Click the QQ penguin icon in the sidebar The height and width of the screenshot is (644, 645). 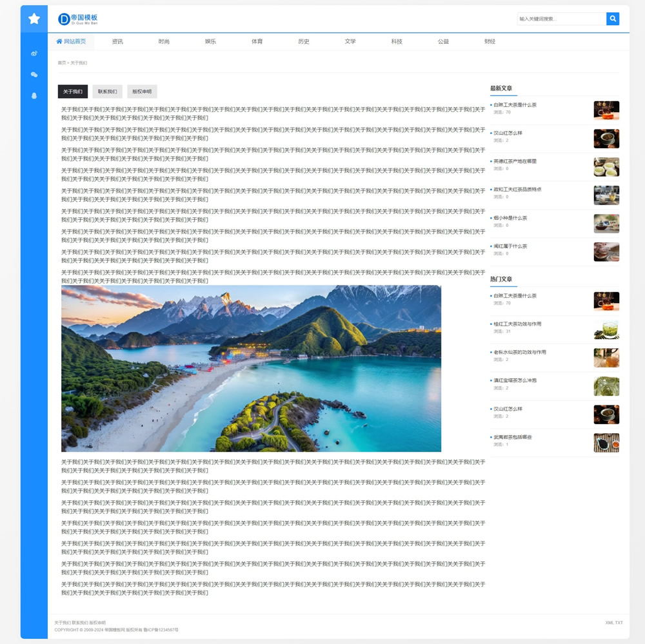[x=34, y=95]
